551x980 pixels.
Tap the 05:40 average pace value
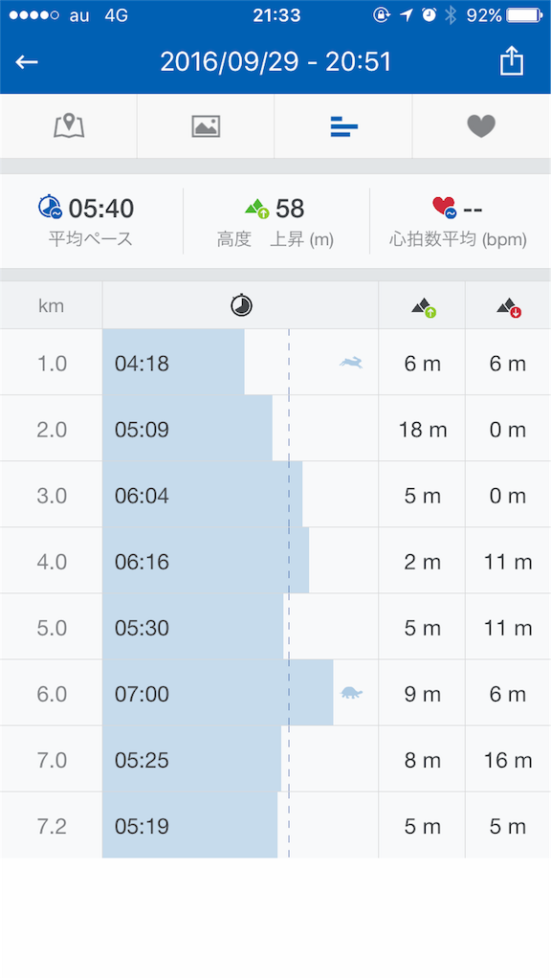pos(101,209)
